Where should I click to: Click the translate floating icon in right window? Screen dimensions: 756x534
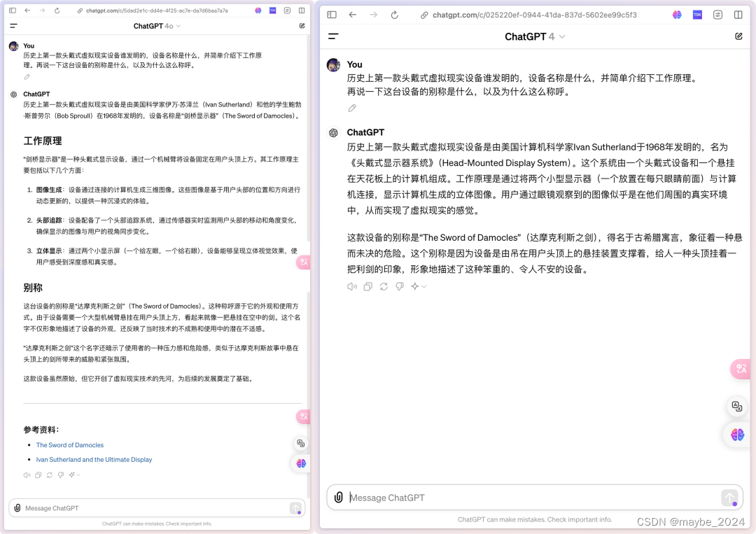coord(737,407)
